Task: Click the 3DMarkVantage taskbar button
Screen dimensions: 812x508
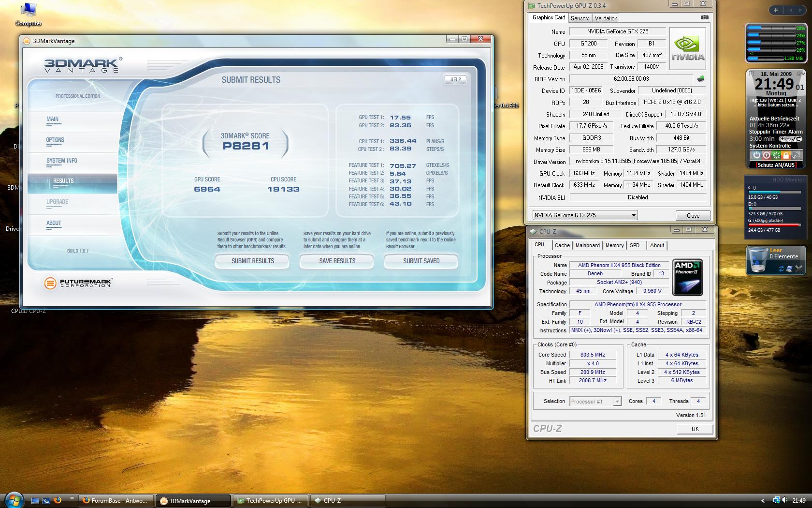Action: (194, 501)
